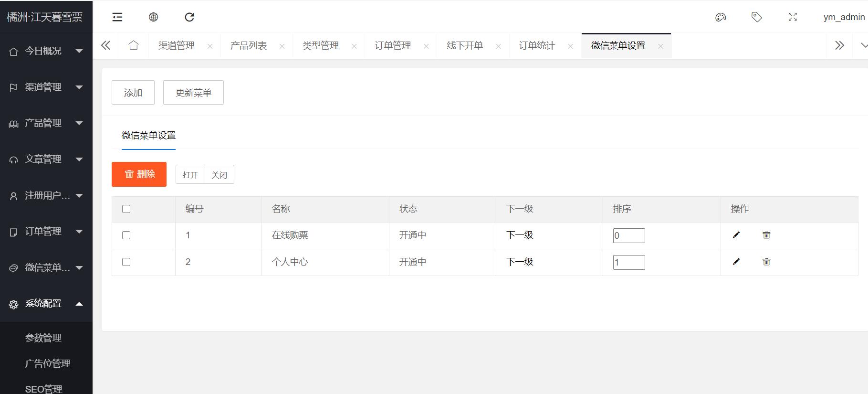The height and width of the screenshot is (394, 868).
Task: Collapse the 系统配置 sidebar menu arrow
Action: (x=79, y=303)
